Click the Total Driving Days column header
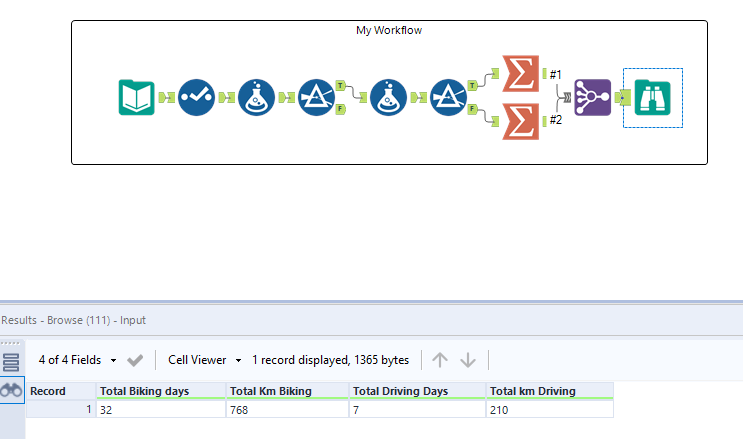Screen dimensions: 743x439 [x=417, y=391]
